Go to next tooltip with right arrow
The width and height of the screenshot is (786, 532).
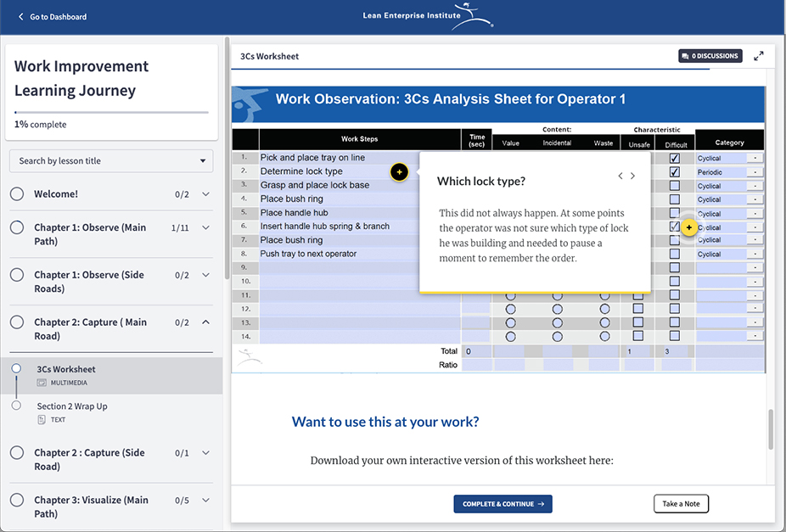coord(633,176)
